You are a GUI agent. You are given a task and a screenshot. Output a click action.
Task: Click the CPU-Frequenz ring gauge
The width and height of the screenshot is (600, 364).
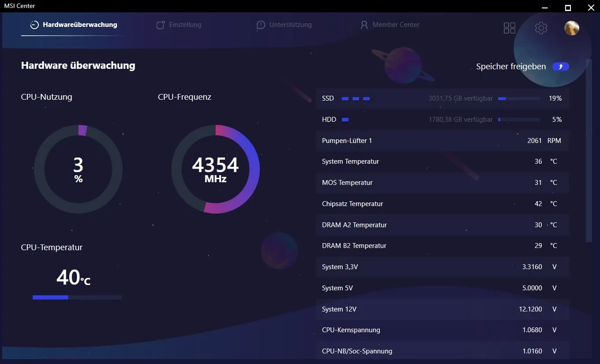point(215,169)
